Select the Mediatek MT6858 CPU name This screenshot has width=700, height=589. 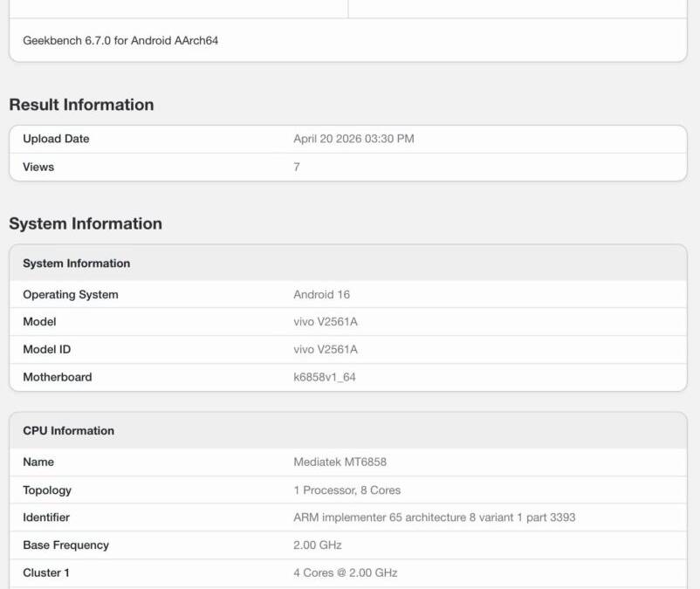click(340, 462)
